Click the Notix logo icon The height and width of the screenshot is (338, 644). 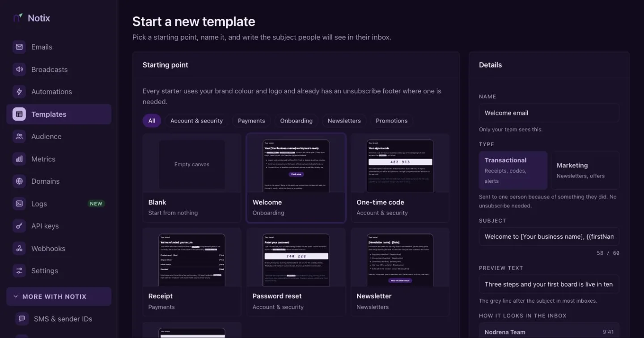pos(18,18)
